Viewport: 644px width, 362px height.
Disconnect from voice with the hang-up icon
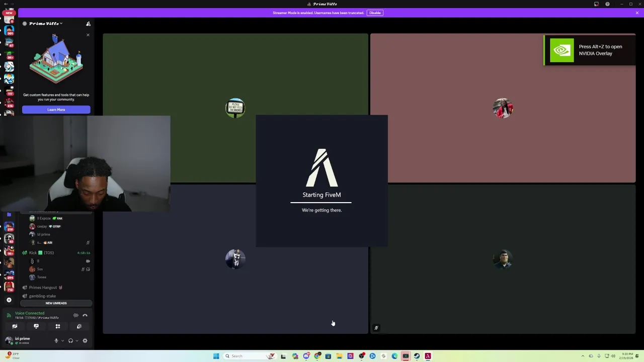coord(85,315)
